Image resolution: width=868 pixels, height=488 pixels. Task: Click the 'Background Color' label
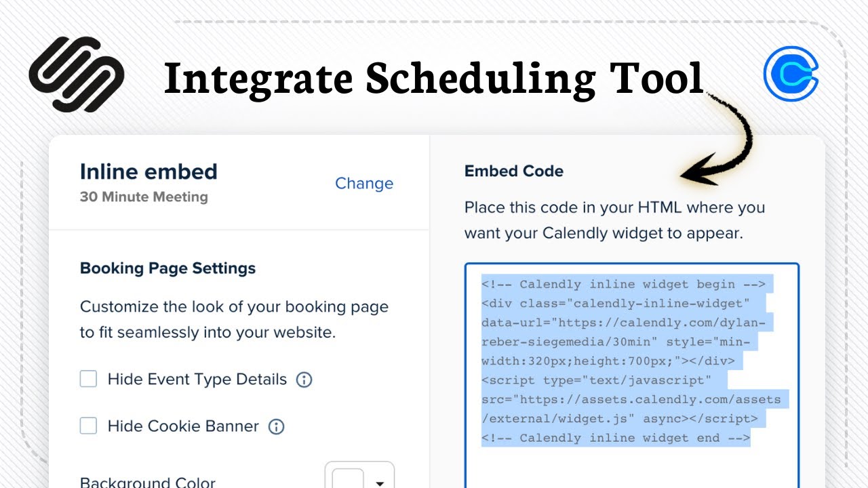[148, 482]
